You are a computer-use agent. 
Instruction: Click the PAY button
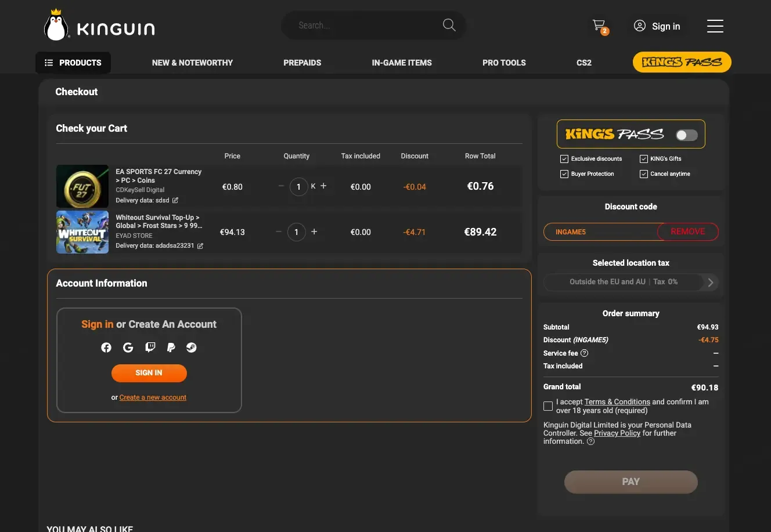[631, 482]
